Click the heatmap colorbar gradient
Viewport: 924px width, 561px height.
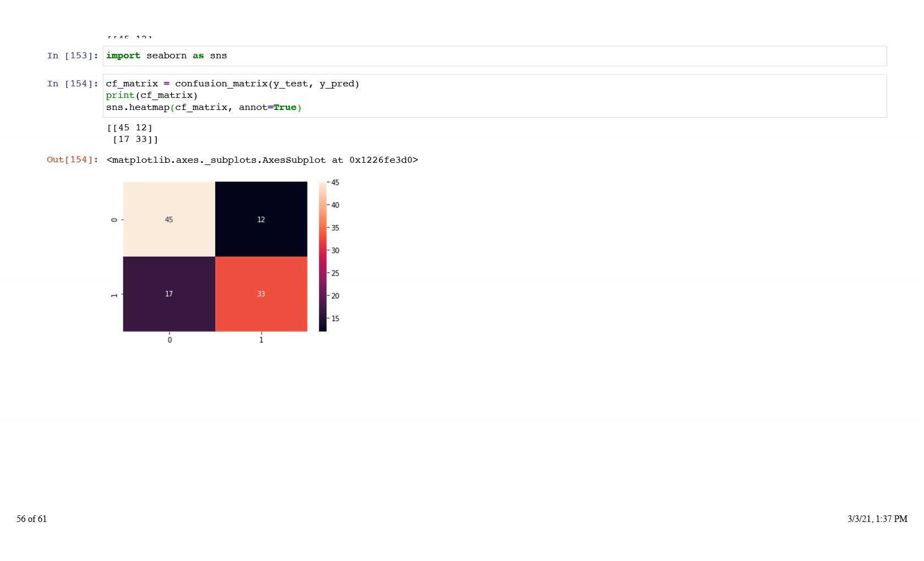(322, 256)
